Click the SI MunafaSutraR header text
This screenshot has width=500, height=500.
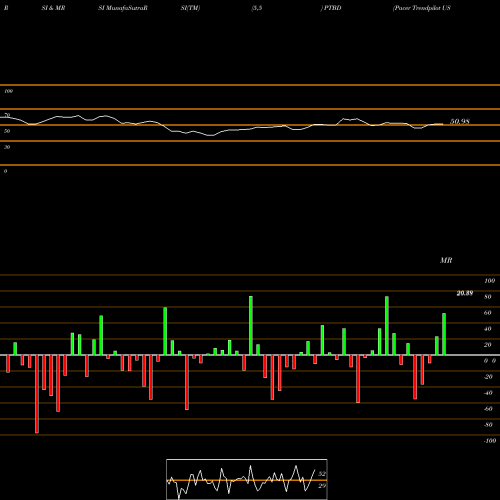coord(123,8)
